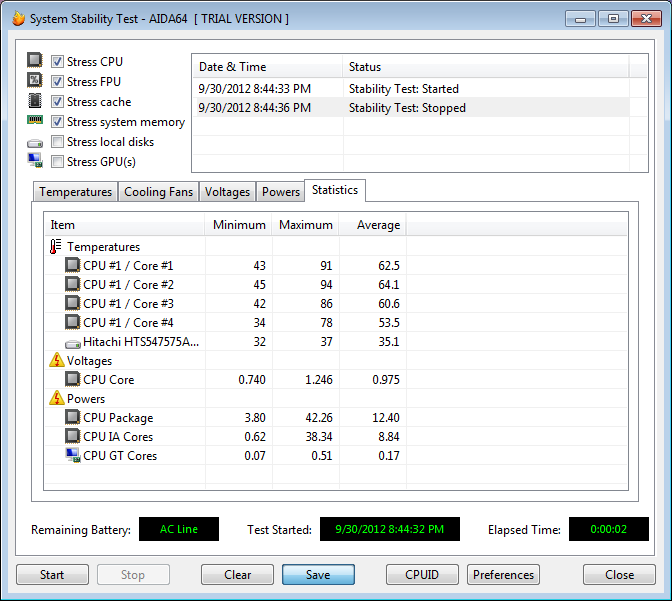The image size is (672, 601).
Task: Click the chip icon of CPU #1 / Core #1
Action: coord(72,265)
